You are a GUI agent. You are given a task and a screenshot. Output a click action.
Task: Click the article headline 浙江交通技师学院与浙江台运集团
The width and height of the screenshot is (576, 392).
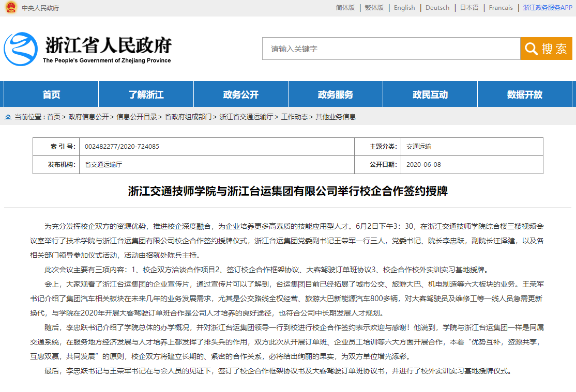(288, 191)
